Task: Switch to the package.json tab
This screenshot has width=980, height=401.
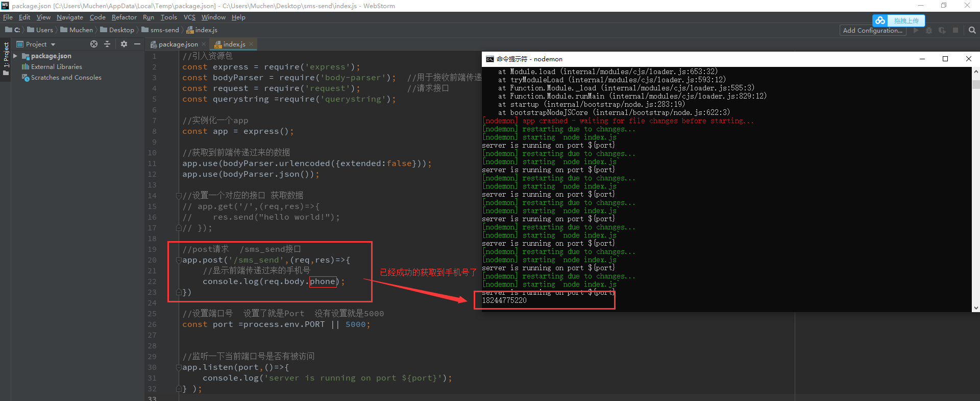Action: [x=178, y=44]
